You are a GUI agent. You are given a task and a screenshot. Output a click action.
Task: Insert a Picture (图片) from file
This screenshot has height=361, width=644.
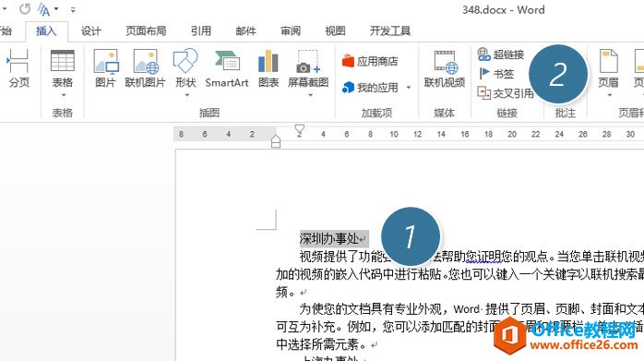pyautogui.click(x=105, y=67)
